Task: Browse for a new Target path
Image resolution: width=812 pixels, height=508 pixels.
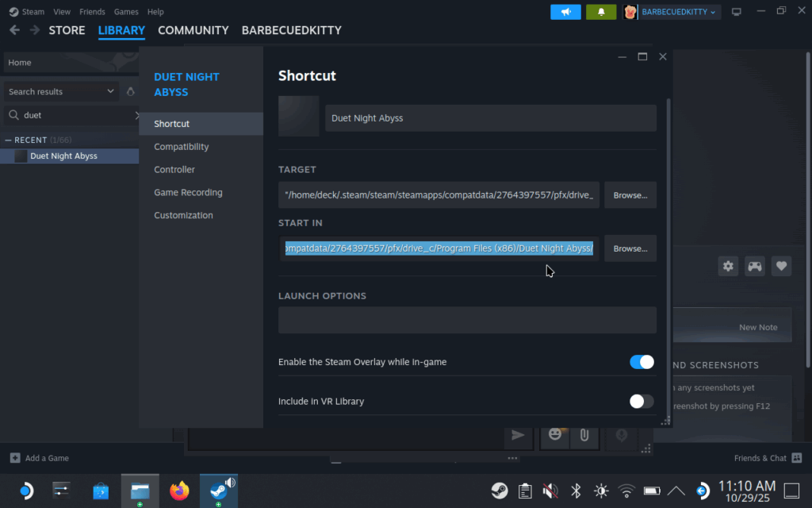Action: click(630, 194)
